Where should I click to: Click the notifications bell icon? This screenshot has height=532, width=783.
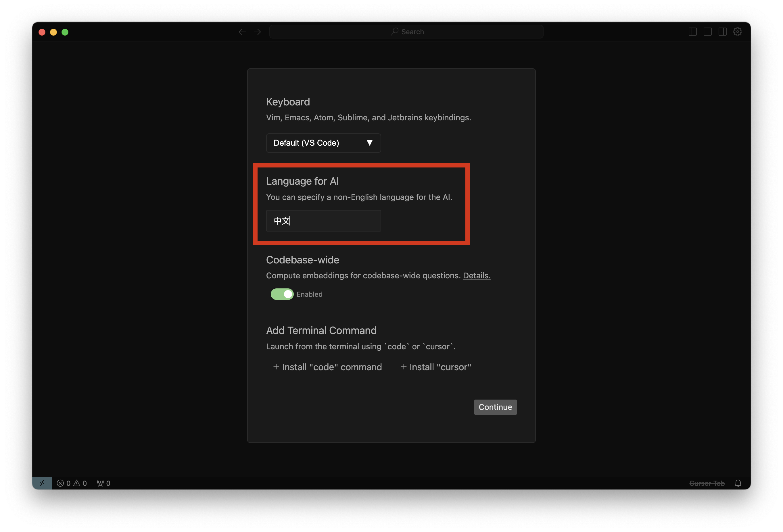pyautogui.click(x=738, y=483)
